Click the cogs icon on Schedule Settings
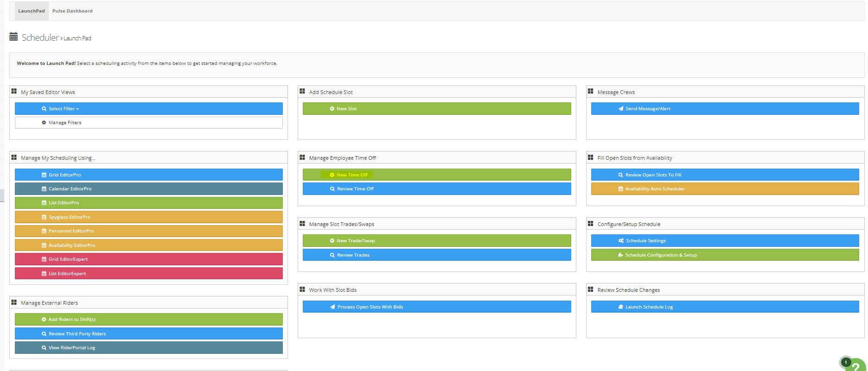 (x=621, y=241)
